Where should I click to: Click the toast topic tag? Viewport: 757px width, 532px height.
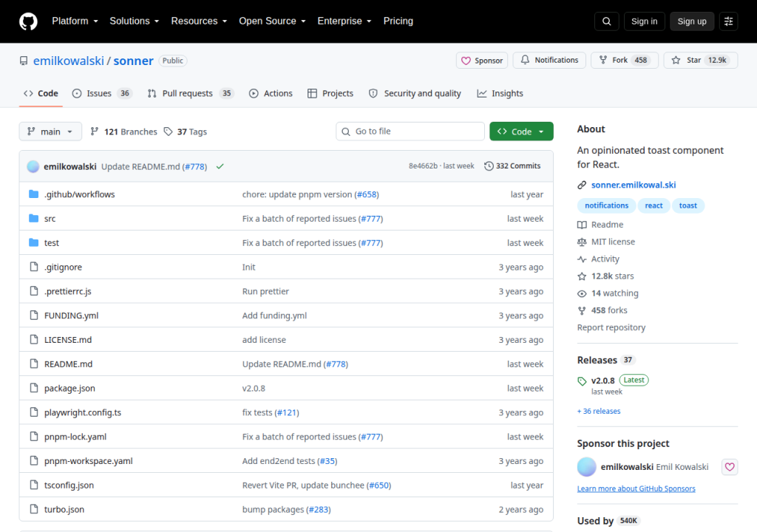click(688, 205)
